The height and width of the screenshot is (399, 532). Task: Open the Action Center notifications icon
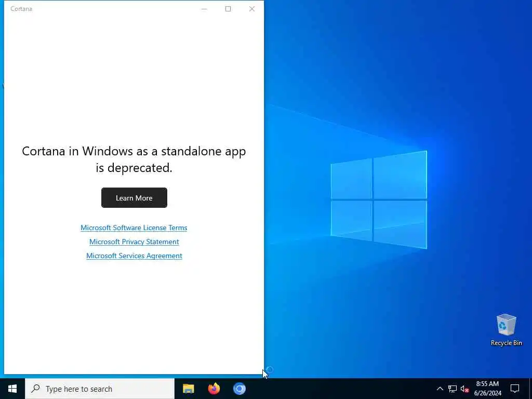coord(515,389)
